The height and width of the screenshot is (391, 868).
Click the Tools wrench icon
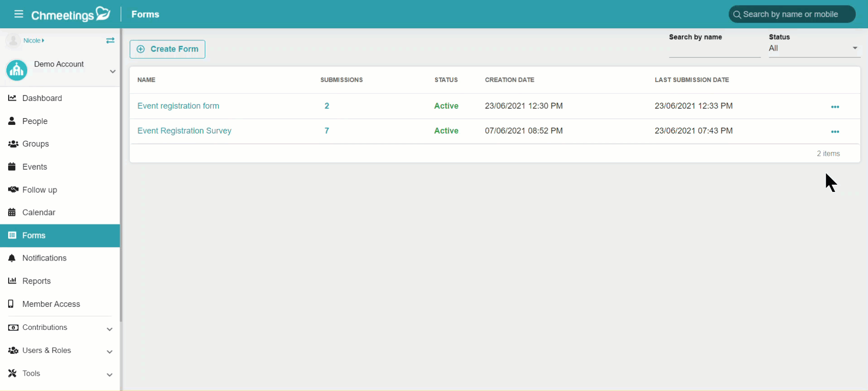pyautogui.click(x=12, y=373)
